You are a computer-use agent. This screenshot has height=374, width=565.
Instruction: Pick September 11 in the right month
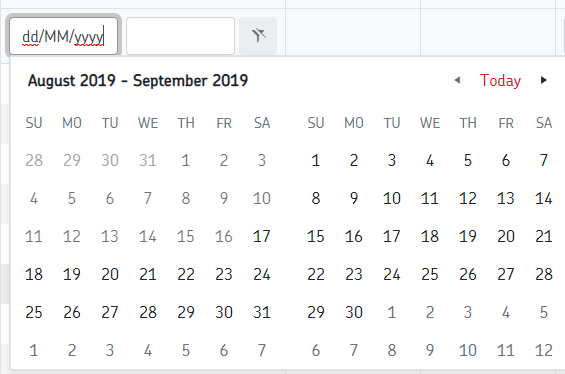(430, 198)
